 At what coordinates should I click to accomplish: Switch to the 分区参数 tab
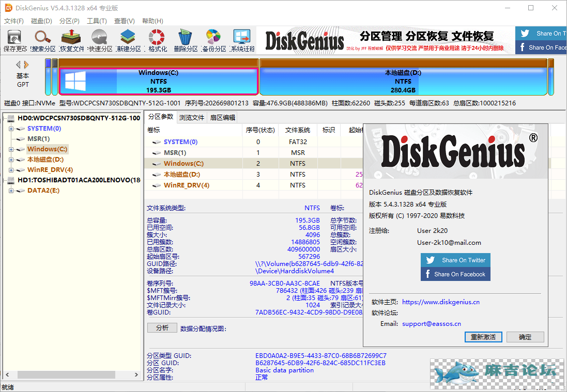161,117
